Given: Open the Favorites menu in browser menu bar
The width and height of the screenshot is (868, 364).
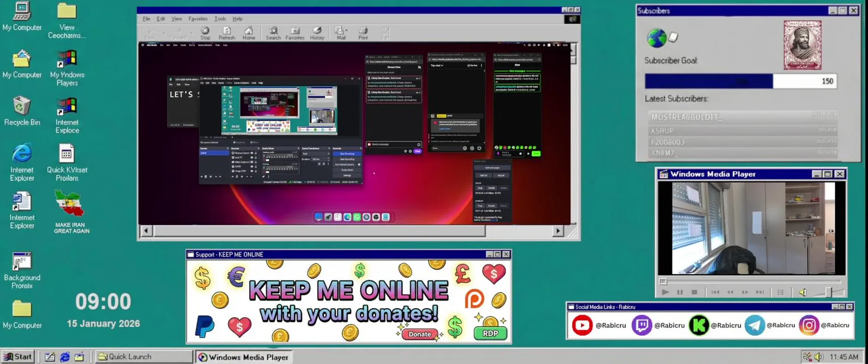Looking at the screenshot, I should (x=198, y=19).
